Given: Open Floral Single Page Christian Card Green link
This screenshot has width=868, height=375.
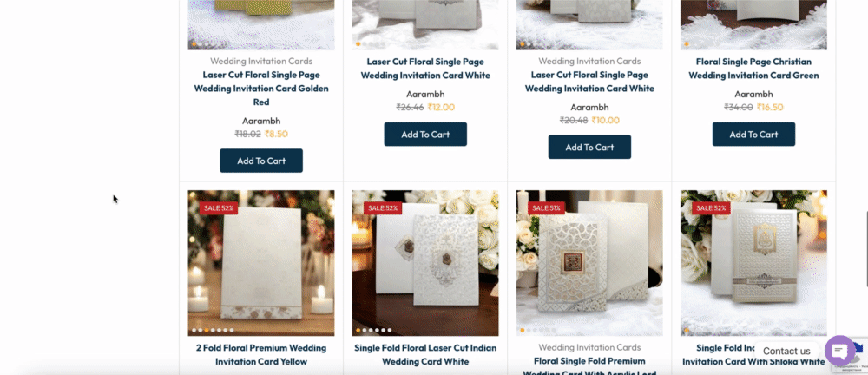Looking at the screenshot, I should [x=753, y=68].
